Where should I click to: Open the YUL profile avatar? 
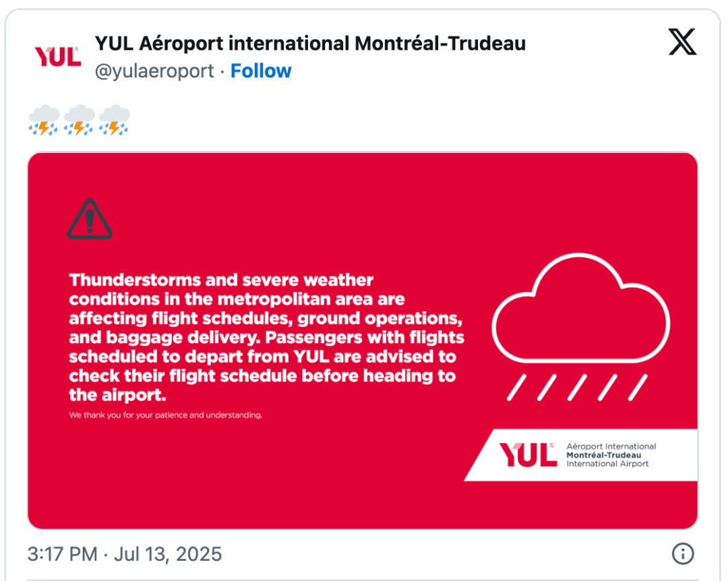58,57
